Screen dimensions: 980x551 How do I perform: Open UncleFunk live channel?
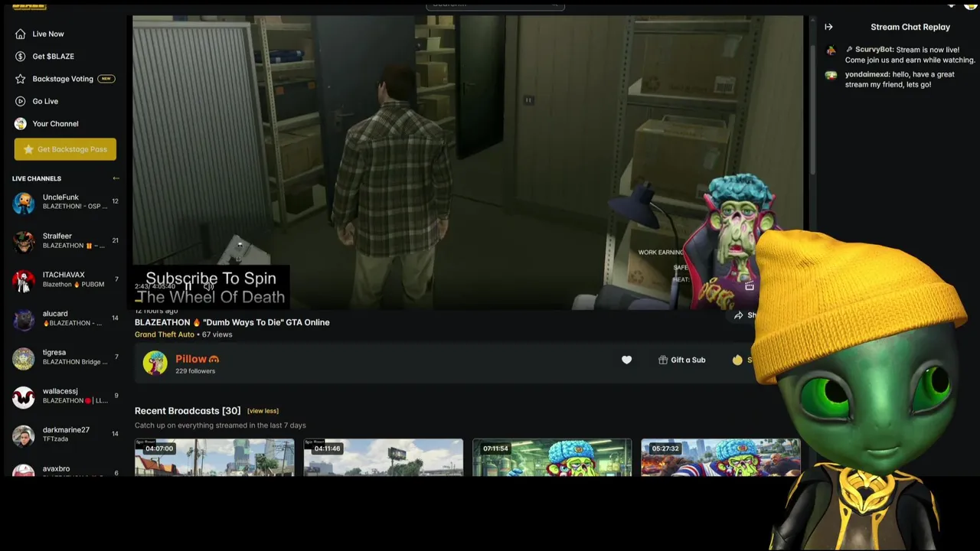[x=65, y=202]
